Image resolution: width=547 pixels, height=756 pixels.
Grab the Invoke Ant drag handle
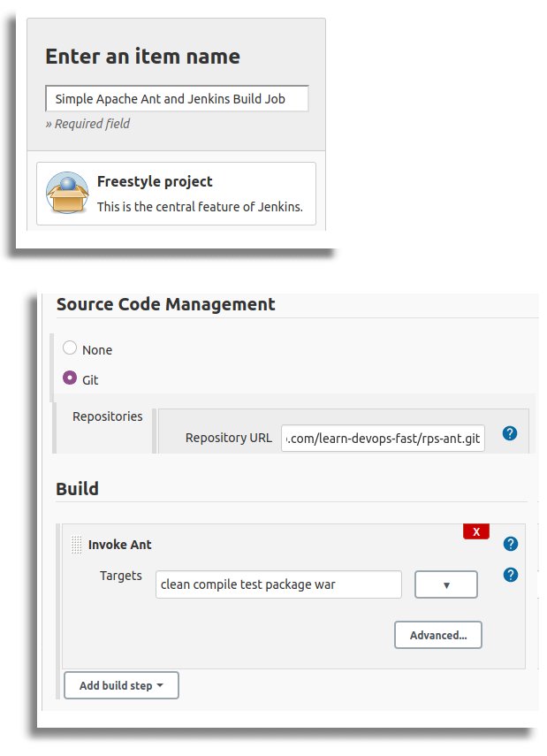(x=77, y=545)
